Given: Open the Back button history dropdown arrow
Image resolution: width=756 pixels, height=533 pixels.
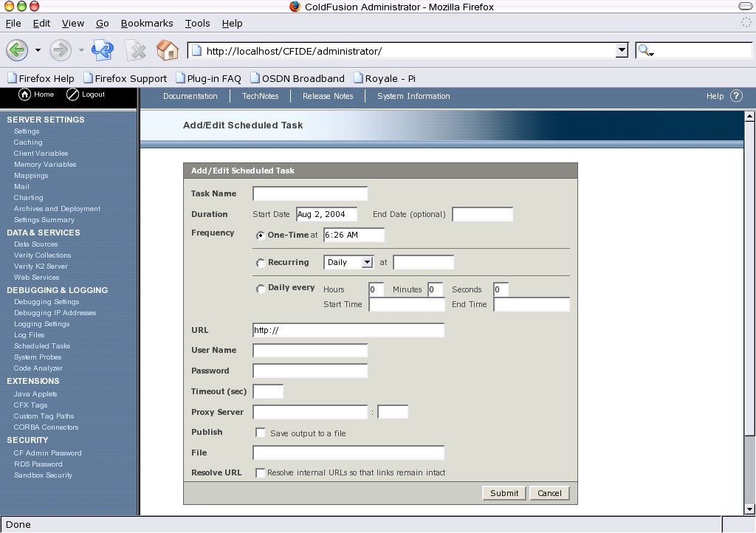Looking at the screenshot, I should (x=38, y=51).
